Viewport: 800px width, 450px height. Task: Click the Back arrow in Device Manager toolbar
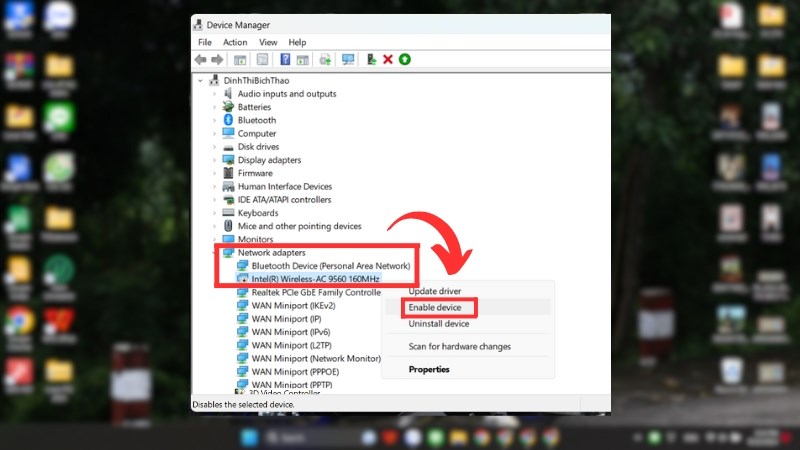click(x=201, y=60)
